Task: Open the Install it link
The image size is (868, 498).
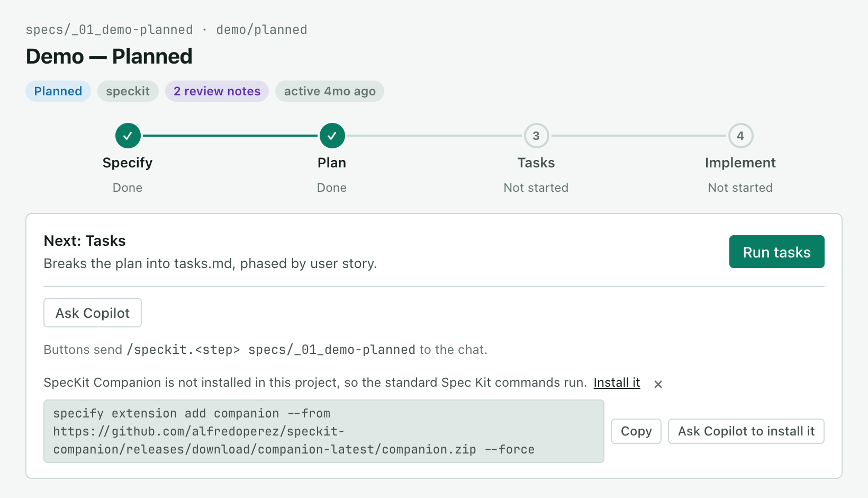Action: click(x=617, y=383)
